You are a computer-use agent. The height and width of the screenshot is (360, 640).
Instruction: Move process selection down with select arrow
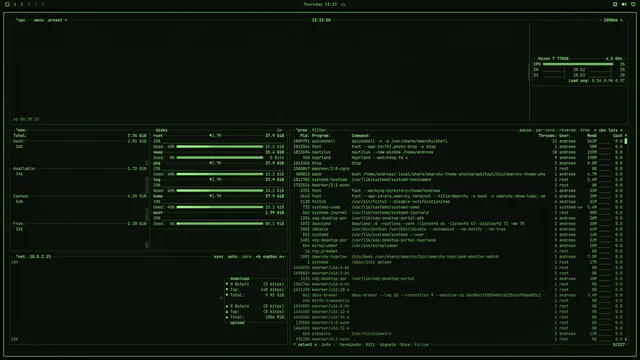click(315, 345)
